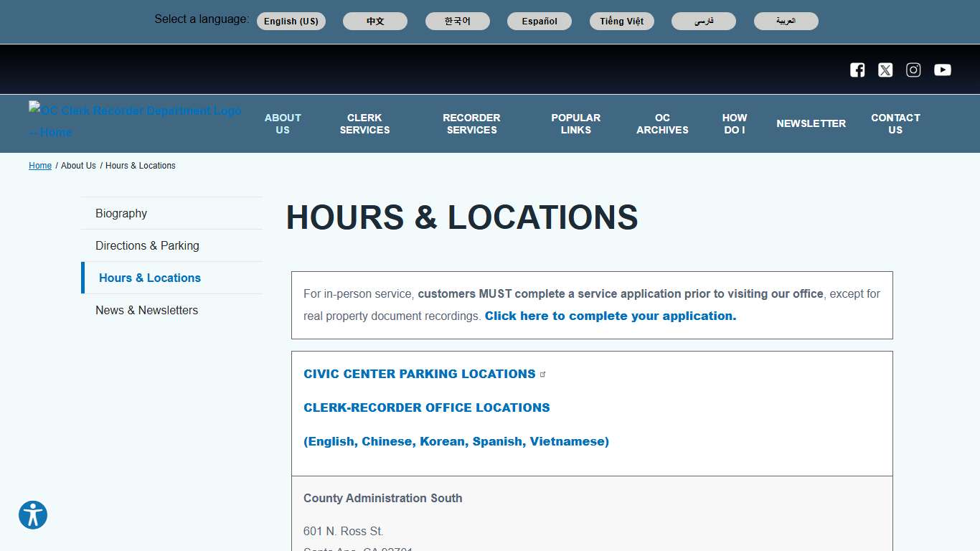Open the YouTube channel icon
This screenshot has height=551, width=980.
[x=942, y=70]
